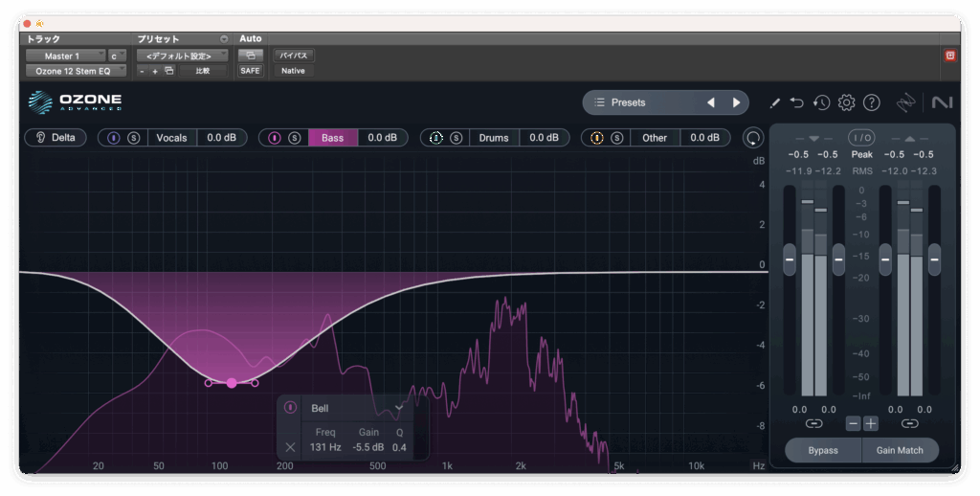Solo the Vocals stem
Screen dimensions: 980x496
(x=134, y=138)
